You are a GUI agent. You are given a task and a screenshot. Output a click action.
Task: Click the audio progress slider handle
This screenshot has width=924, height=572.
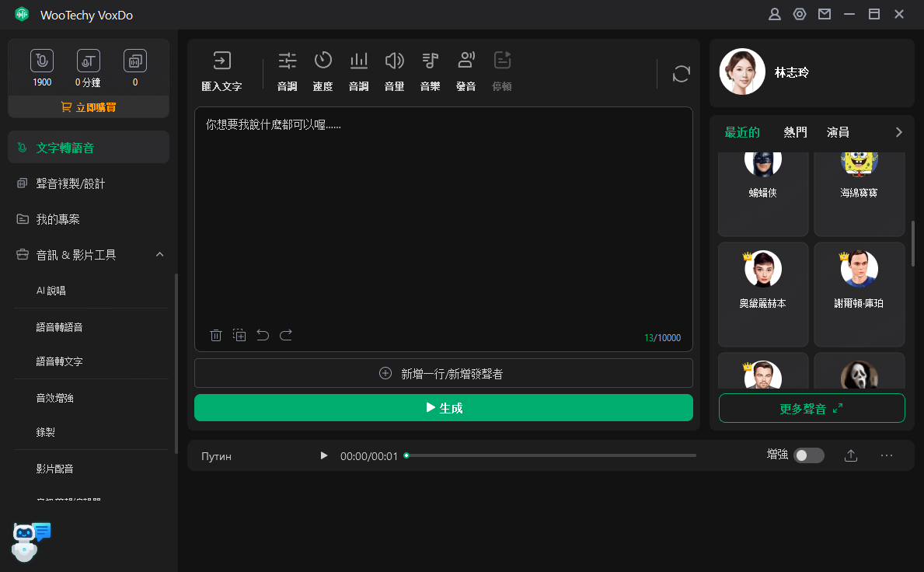(x=406, y=455)
